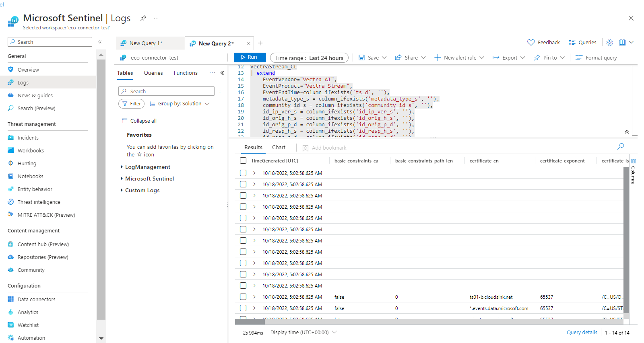Check the first result row
Image resolution: width=644 pixels, height=343 pixels.
243,173
